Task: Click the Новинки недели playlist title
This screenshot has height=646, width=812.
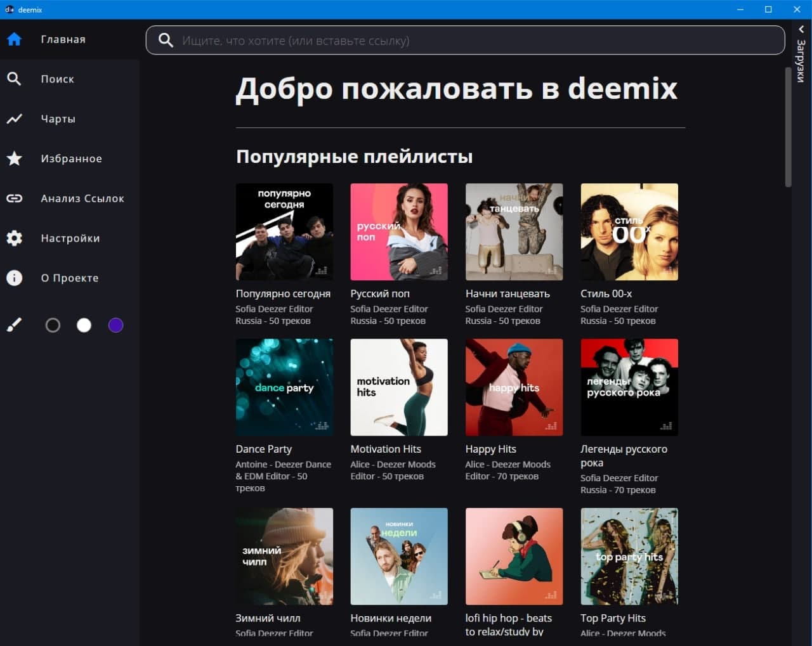Action: (391, 618)
